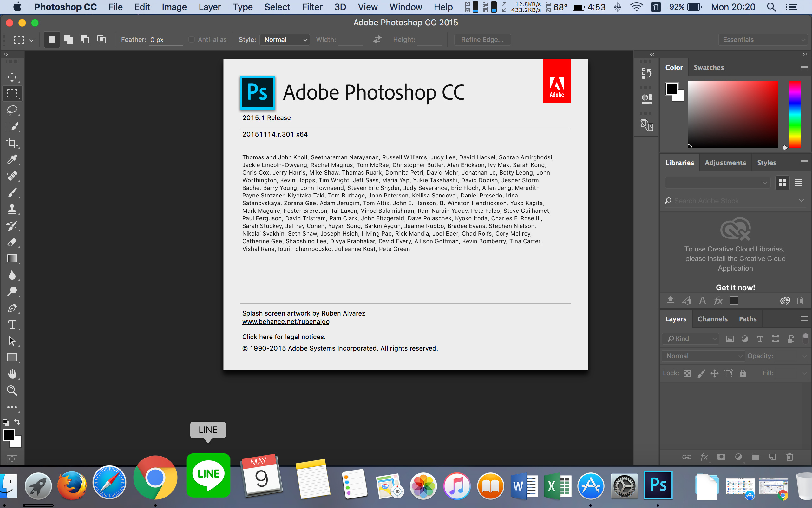Select the Blur tool
Viewport: 812px width, 508px height.
click(12, 275)
